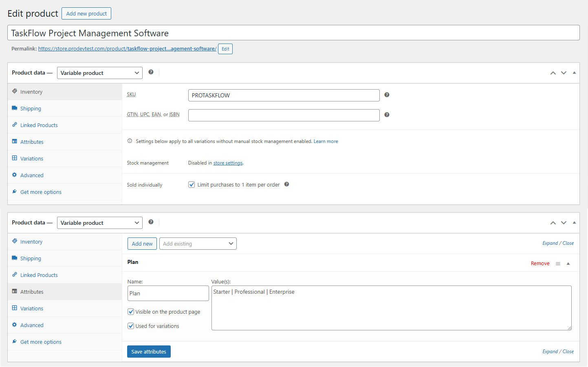Click the Add new product button
588x367 pixels.
(x=86, y=13)
